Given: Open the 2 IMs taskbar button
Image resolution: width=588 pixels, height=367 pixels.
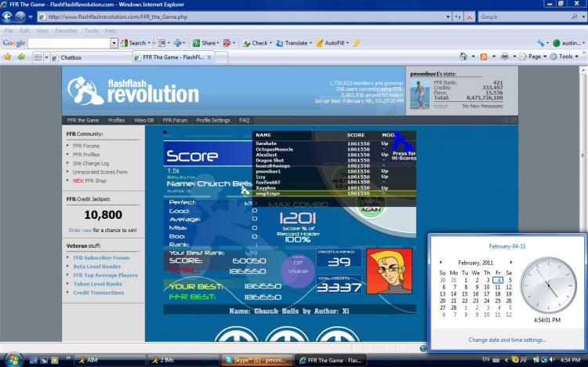Looking at the screenshot, I should [183, 360].
